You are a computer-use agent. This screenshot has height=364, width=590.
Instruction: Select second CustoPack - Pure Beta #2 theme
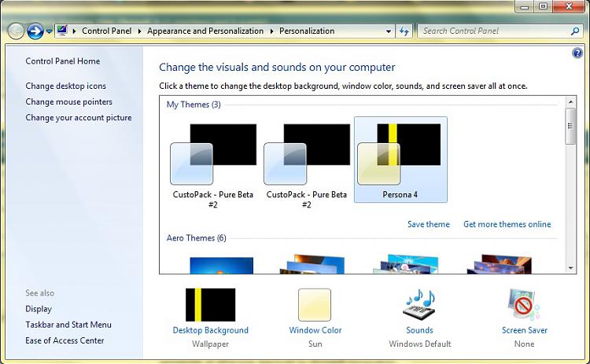307,164
